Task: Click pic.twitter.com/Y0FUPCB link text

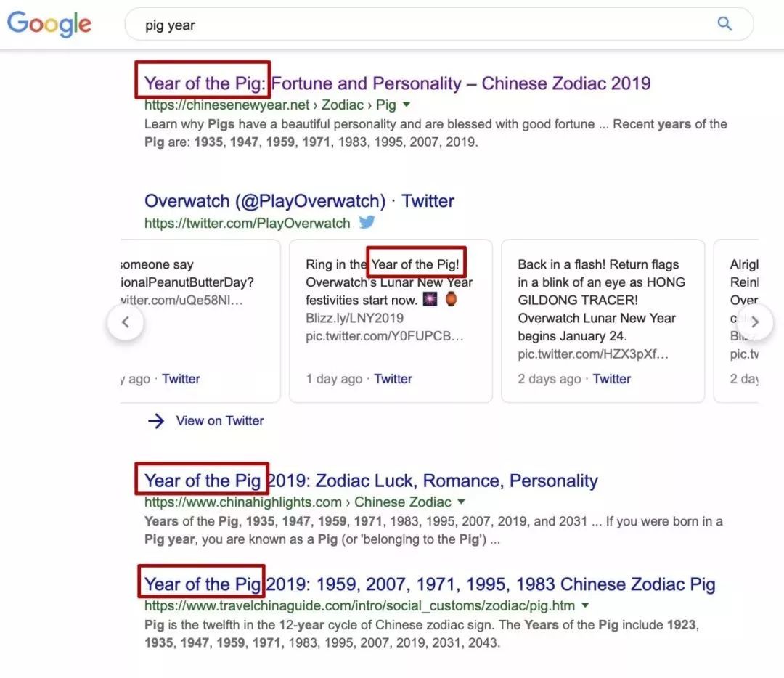Action: click(385, 336)
